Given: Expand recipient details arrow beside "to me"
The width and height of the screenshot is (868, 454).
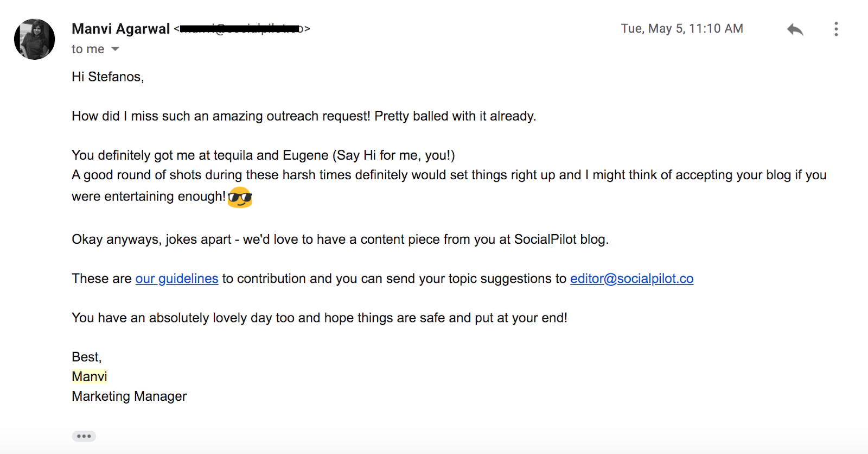Looking at the screenshot, I should click(115, 49).
